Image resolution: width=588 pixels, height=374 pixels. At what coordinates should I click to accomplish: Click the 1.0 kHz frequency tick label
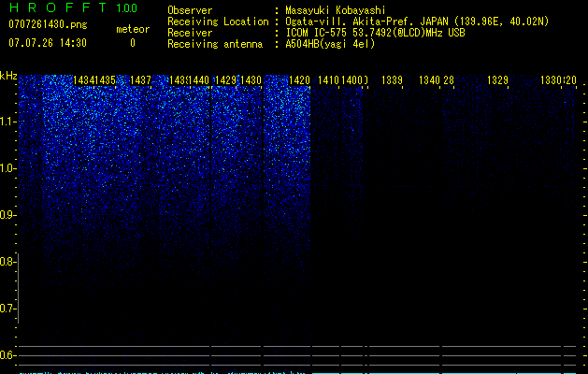coord(7,168)
